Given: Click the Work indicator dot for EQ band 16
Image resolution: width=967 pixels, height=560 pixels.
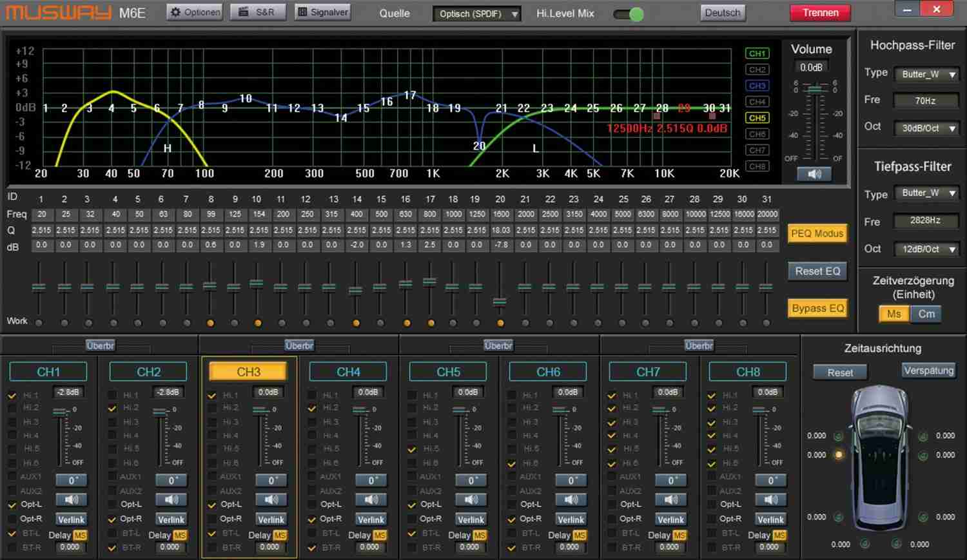Looking at the screenshot, I should tap(406, 323).
